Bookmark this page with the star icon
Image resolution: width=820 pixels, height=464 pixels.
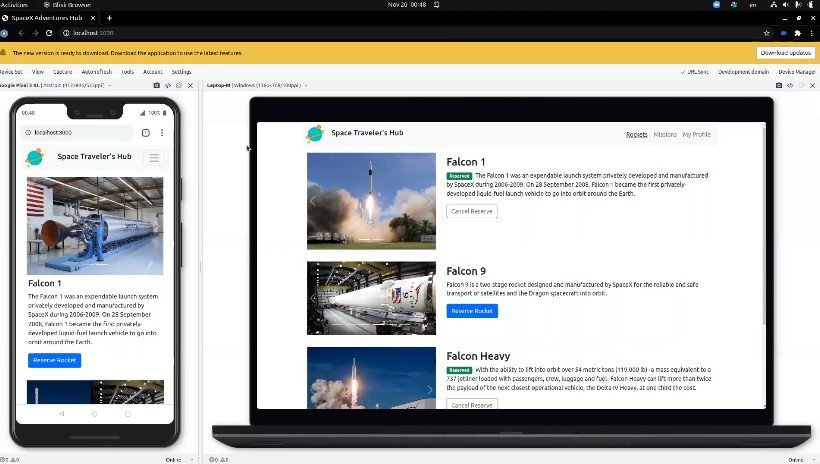point(767,33)
